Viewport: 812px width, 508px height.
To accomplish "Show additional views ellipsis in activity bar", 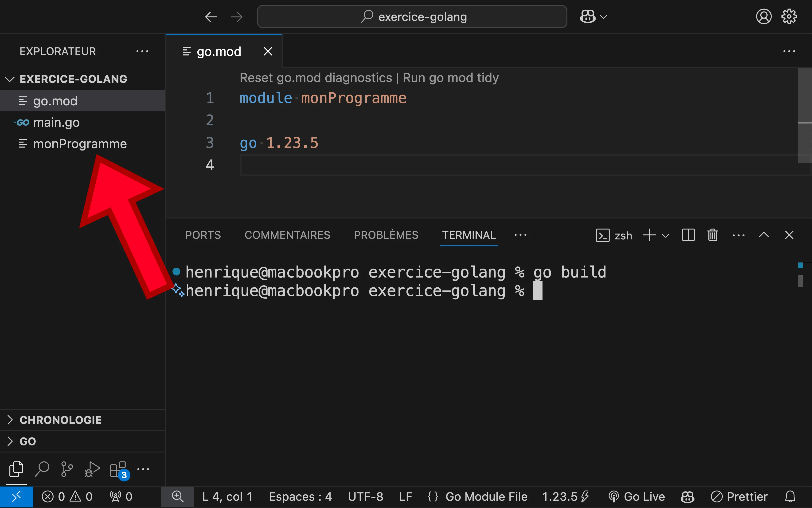I will pyautogui.click(x=143, y=469).
